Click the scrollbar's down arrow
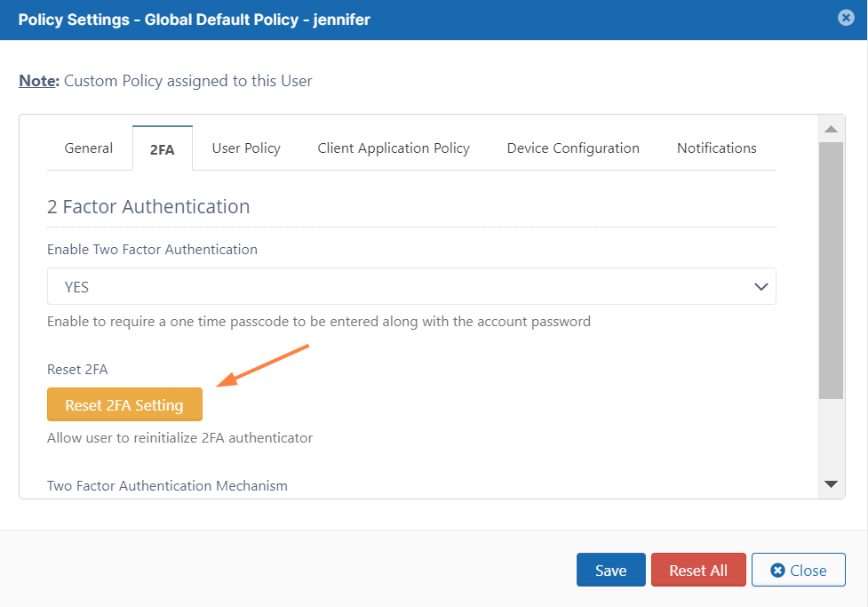This screenshot has height=607, width=868. click(831, 483)
